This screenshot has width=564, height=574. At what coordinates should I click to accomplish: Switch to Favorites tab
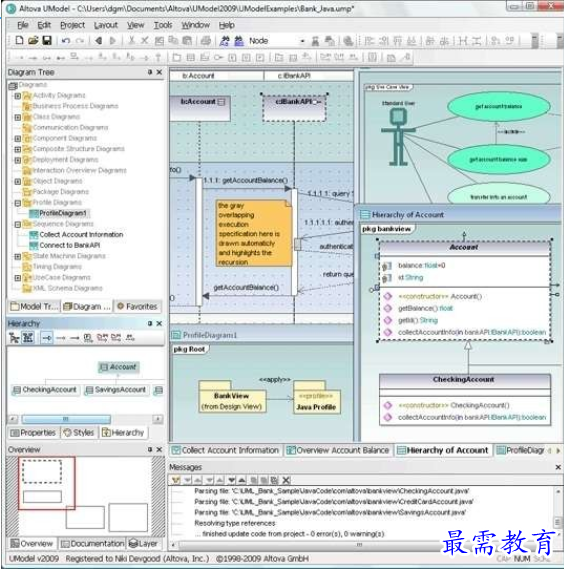tap(137, 306)
